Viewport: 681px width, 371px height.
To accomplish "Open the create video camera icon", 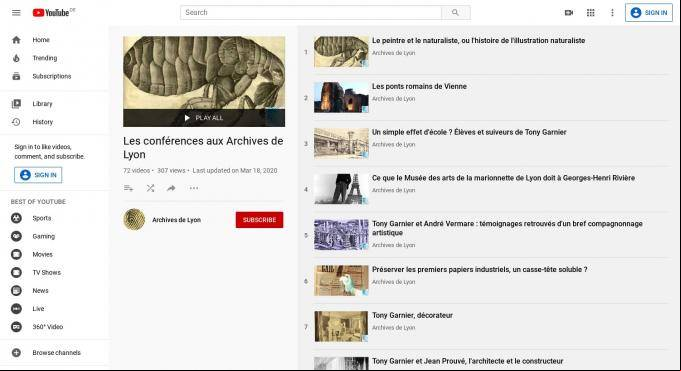I will (569, 13).
